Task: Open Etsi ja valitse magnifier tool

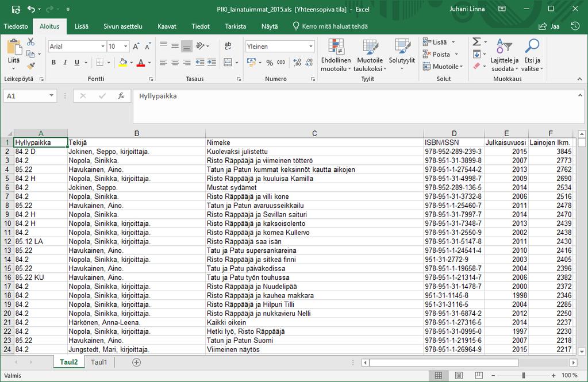Action: pyautogui.click(x=532, y=55)
